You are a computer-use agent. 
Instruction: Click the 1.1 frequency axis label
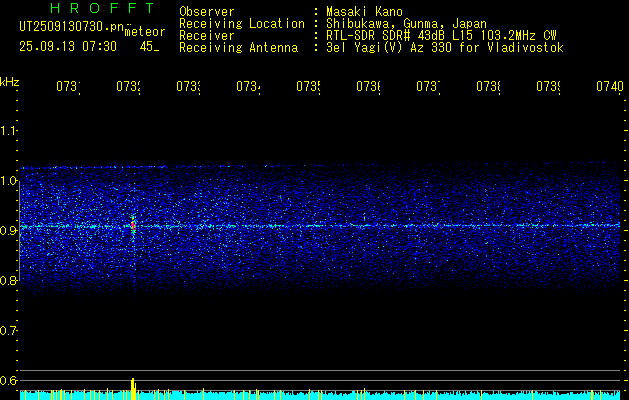click(x=9, y=130)
